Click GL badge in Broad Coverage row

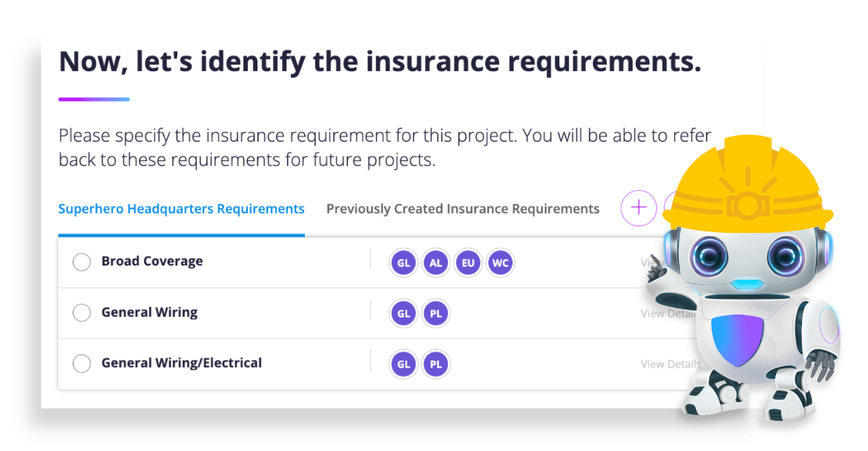[x=404, y=263]
